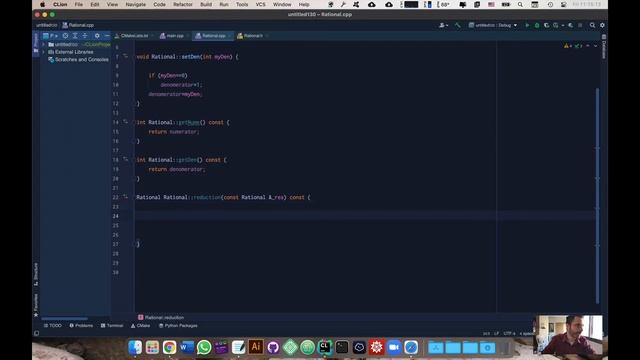Open the CMake tool window

(x=140, y=326)
